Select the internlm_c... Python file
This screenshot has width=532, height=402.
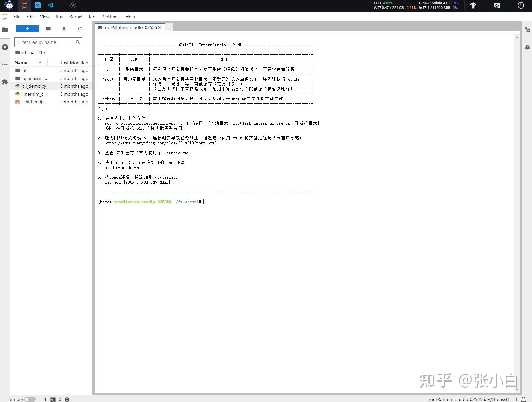pos(51,94)
